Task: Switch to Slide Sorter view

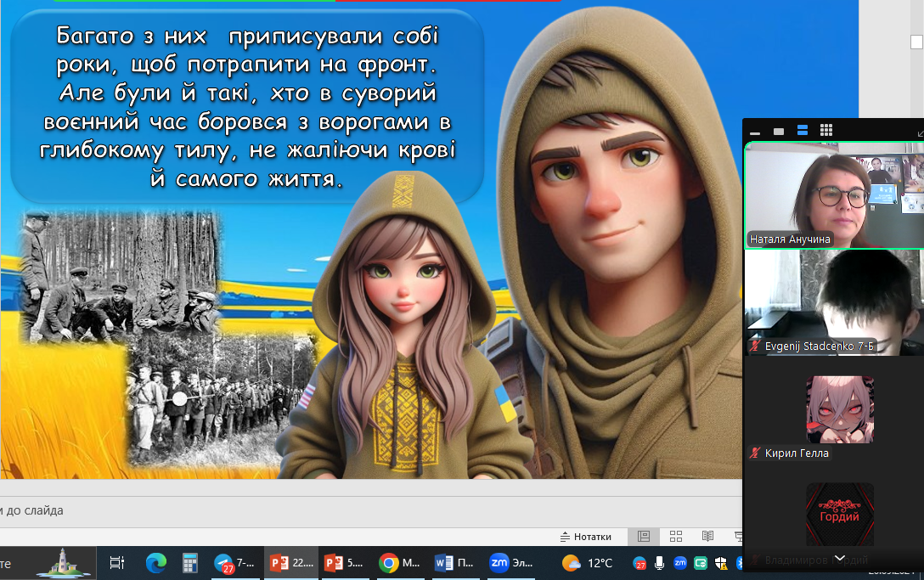Action: coord(676,537)
